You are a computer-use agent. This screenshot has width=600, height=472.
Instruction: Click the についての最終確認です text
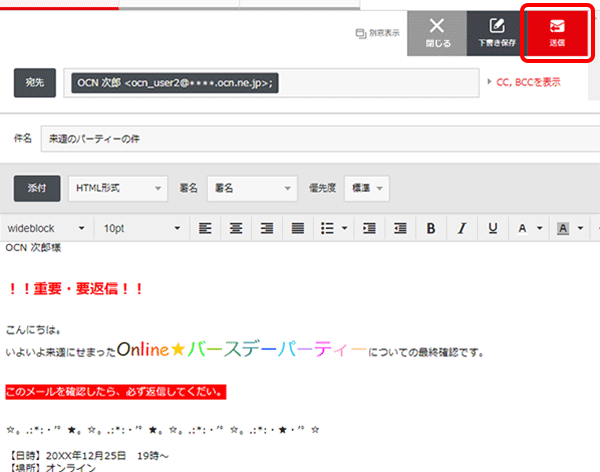[426, 352]
